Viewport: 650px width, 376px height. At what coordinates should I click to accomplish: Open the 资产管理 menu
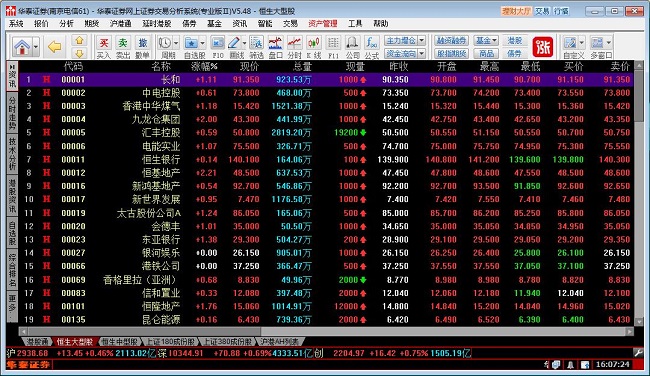coord(323,24)
